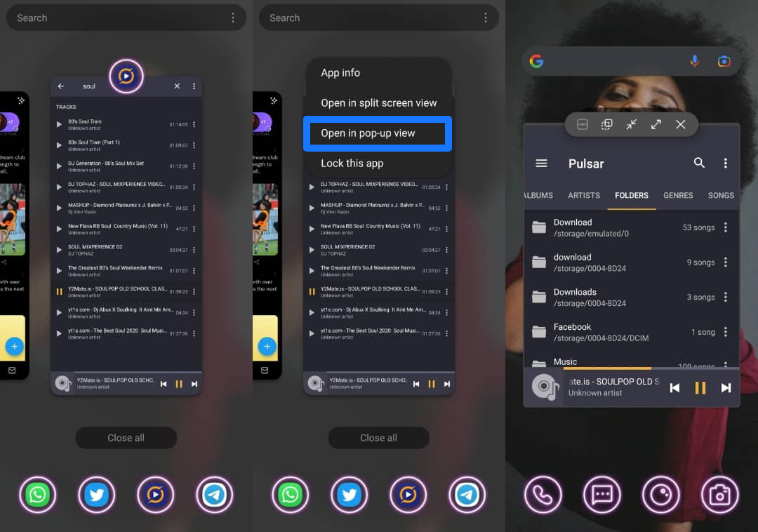This screenshot has width=758, height=532.
Task: Skip to previous track in Pulsar pop-up
Action: [x=675, y=388]
